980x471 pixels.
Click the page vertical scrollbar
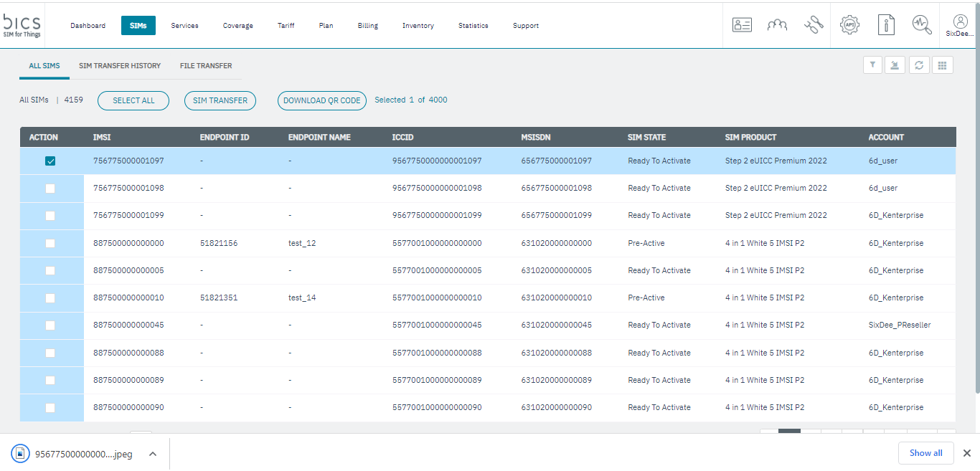(976, 215)
